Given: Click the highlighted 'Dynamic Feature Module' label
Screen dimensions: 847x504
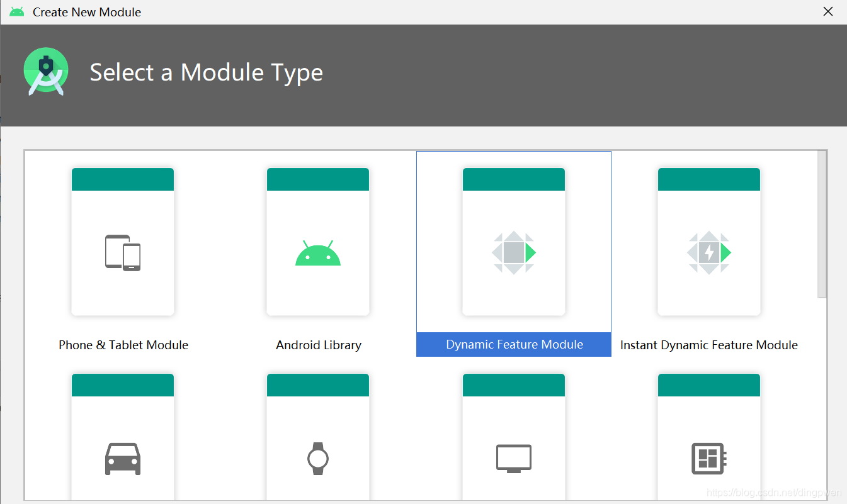Looking at the screenshot, I should tap(514, 344).
